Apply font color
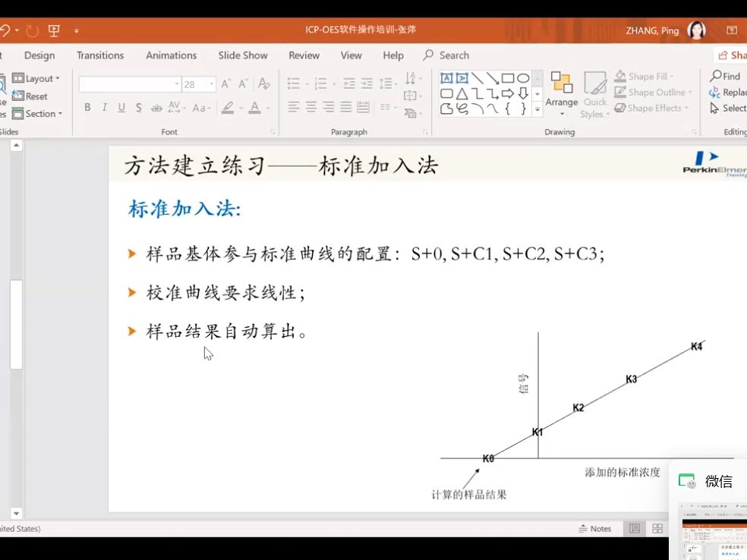Image resolution: width=747 pixels, height=560 pixels. (255, 108)
